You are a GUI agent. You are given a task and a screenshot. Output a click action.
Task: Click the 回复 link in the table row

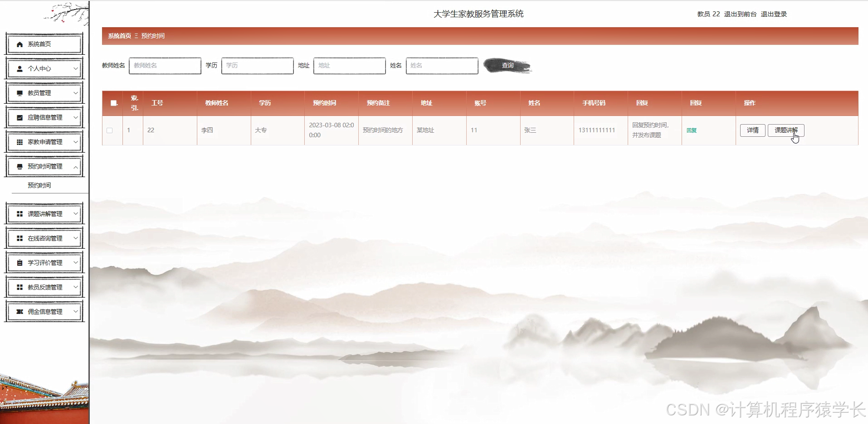(692, 130)
